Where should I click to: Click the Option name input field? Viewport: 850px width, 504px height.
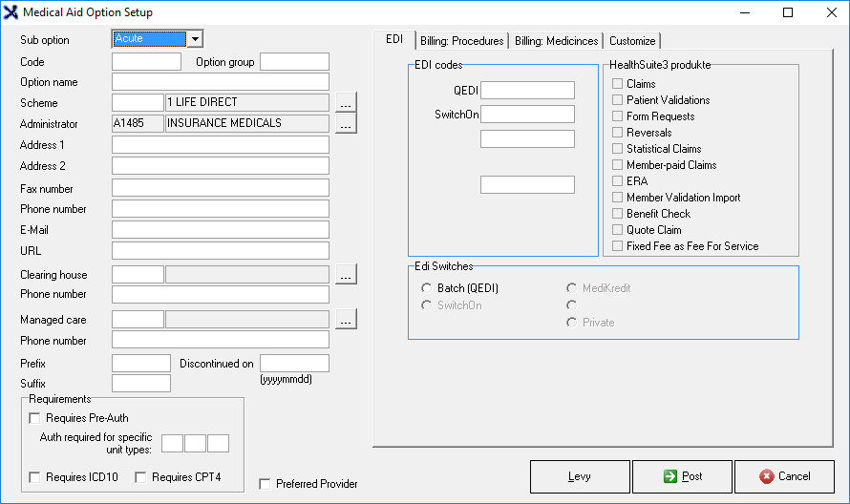(x=220, y=82)
